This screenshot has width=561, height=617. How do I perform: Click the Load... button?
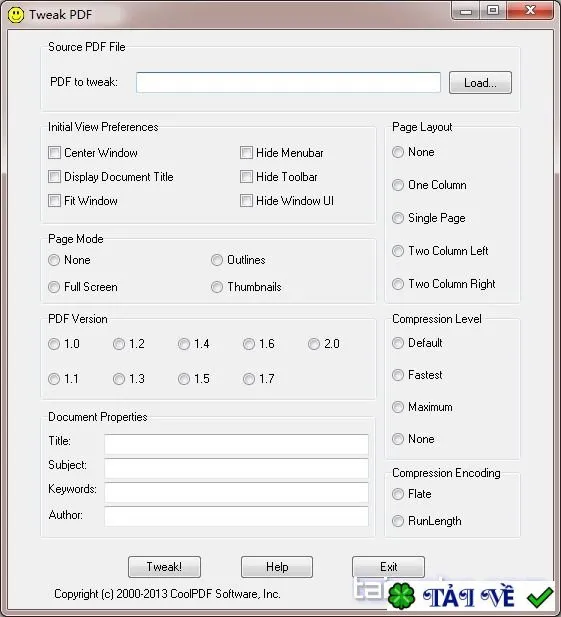pos(480,83)
